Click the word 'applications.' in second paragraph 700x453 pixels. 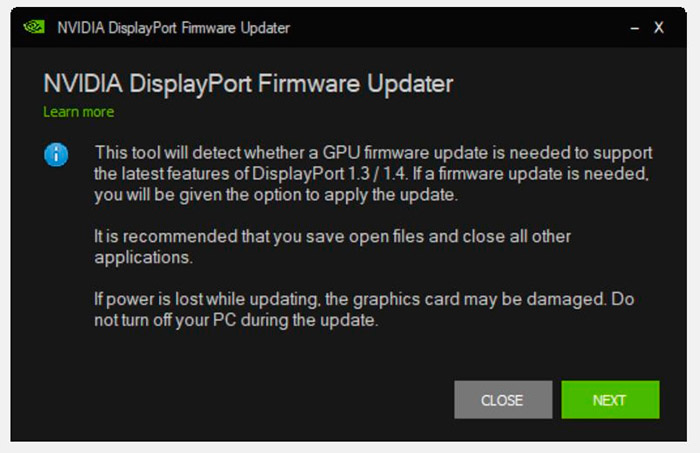pyautogui.click(x=143, y=258)
